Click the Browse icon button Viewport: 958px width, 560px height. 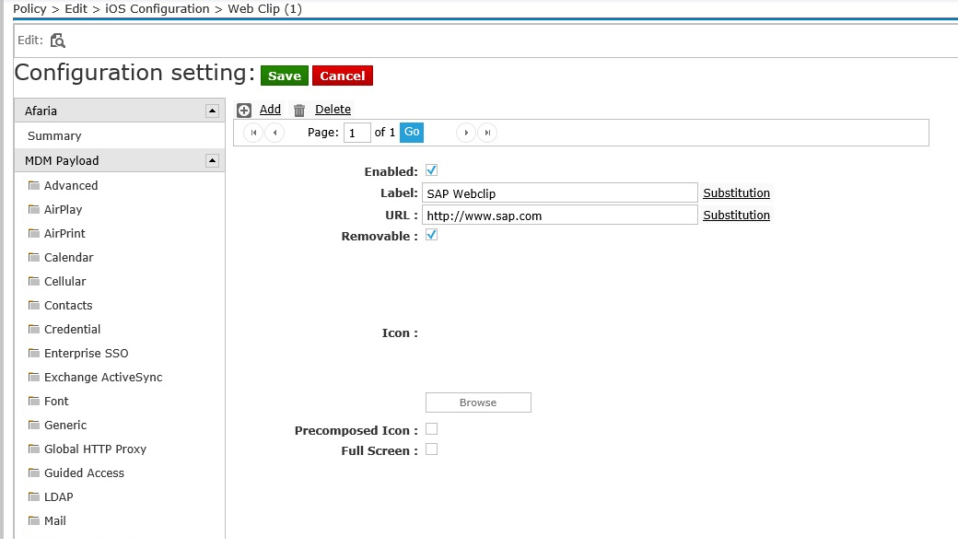(478, 402)
